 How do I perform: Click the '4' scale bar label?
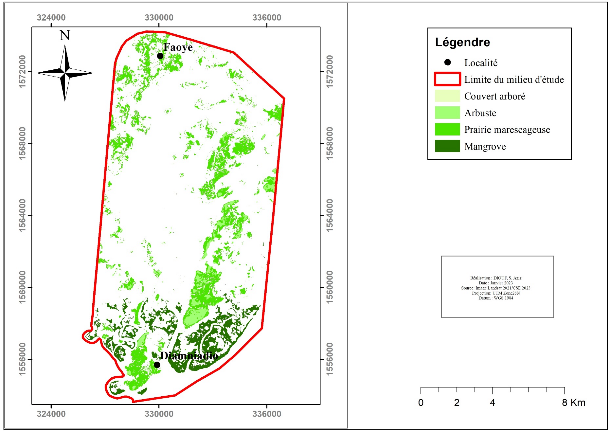493,403
